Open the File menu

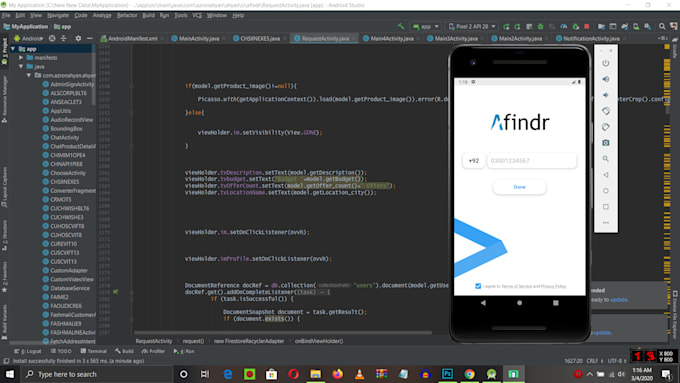point(6,15)
